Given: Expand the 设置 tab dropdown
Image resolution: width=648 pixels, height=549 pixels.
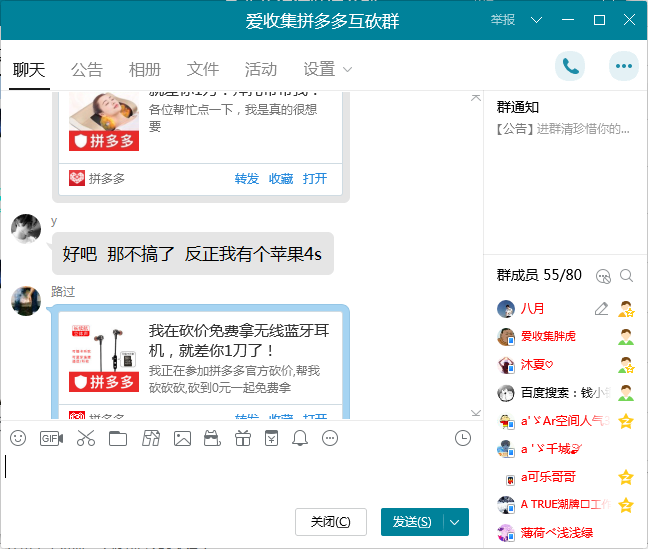Looking at the screenshot, I should (348, 69).
